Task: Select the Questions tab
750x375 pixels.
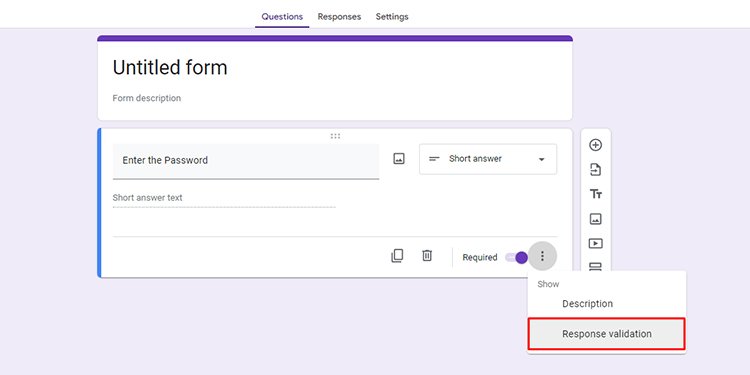Action: [282, 17]
